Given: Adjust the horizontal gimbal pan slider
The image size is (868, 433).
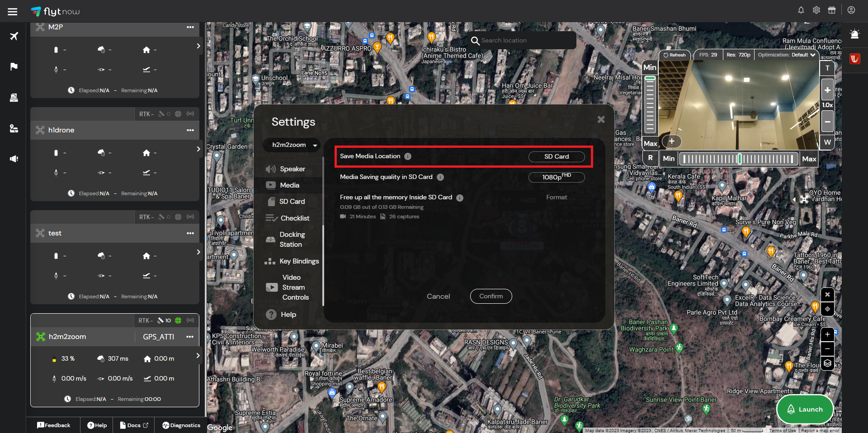Looking at the screenshot, I should coord(739,159).
